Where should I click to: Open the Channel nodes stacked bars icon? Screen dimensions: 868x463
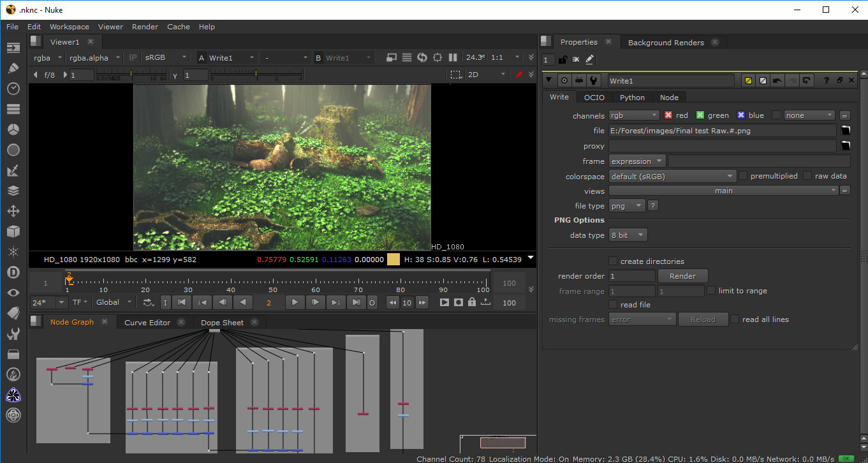(13, 109)
